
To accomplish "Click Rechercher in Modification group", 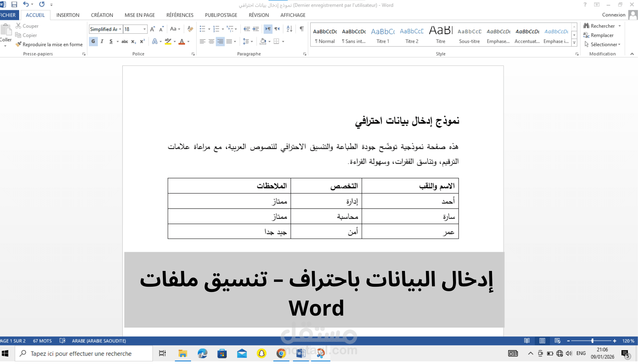I will click(602, 26).
